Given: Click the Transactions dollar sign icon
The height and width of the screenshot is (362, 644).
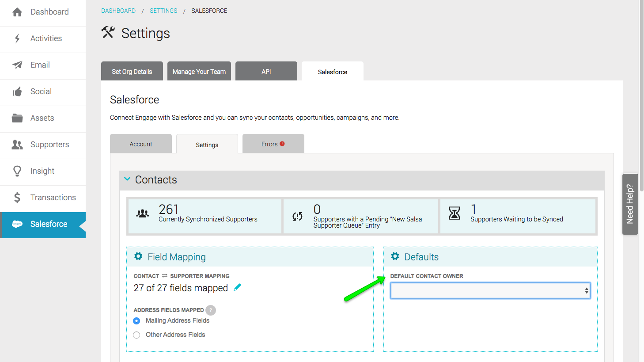Looking at the screenshot, I should coord(17,198).
